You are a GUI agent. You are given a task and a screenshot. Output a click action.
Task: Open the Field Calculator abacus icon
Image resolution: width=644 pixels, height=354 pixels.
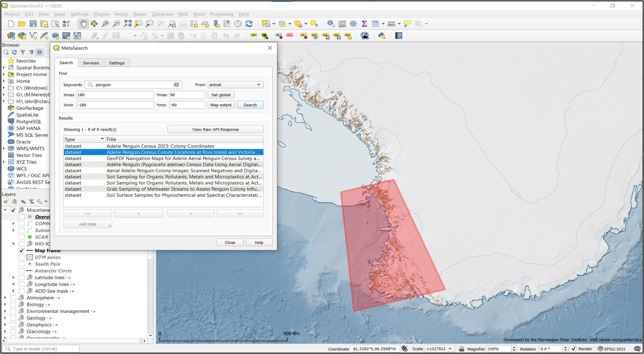[x=342, y=24]
